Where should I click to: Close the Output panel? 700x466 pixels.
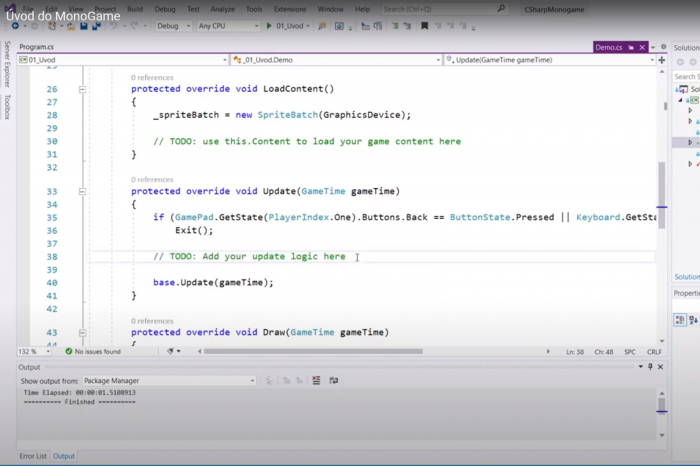tap(660, 366)
